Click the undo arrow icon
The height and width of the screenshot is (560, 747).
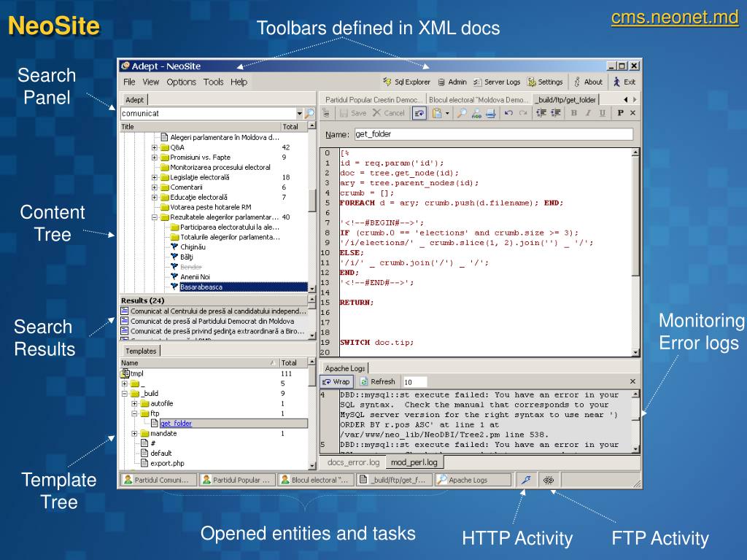click(508, 113)
